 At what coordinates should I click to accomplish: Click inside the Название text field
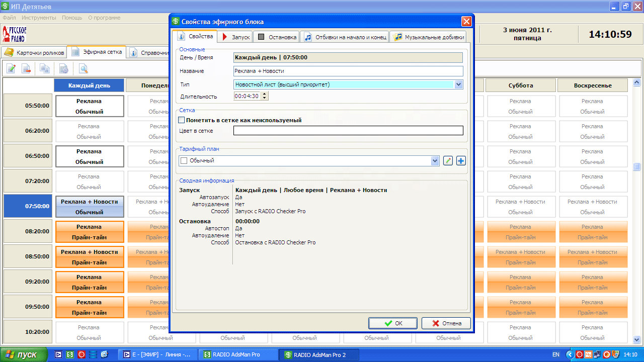[348, 71]
